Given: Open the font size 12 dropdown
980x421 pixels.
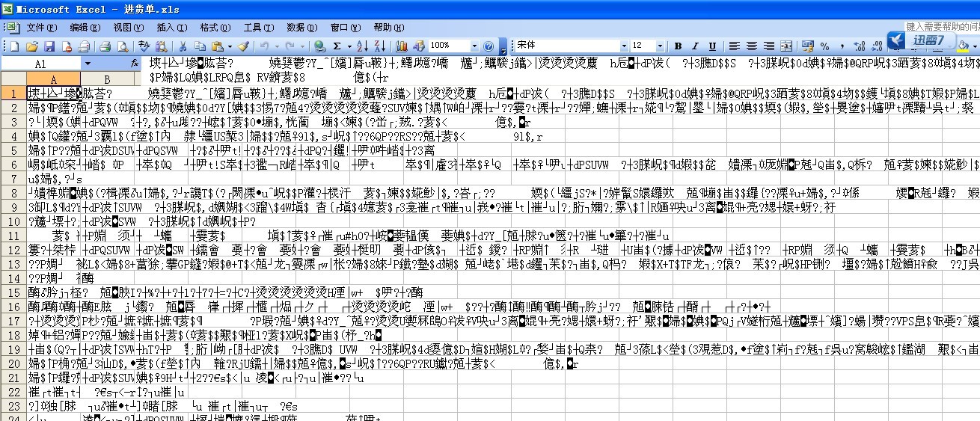Looking at the screenshot, I should (x=660, y=46).
